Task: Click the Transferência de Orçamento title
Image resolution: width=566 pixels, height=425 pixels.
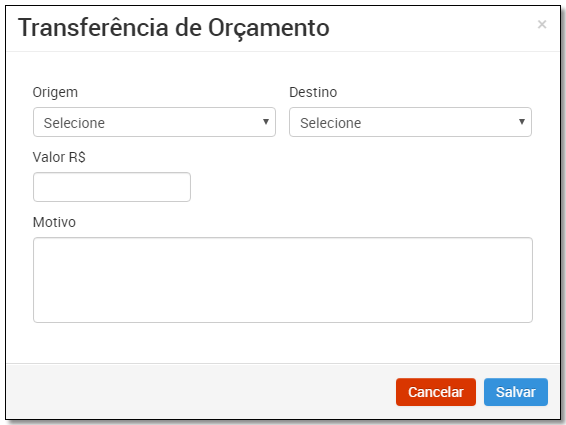Action: (174, 28)
